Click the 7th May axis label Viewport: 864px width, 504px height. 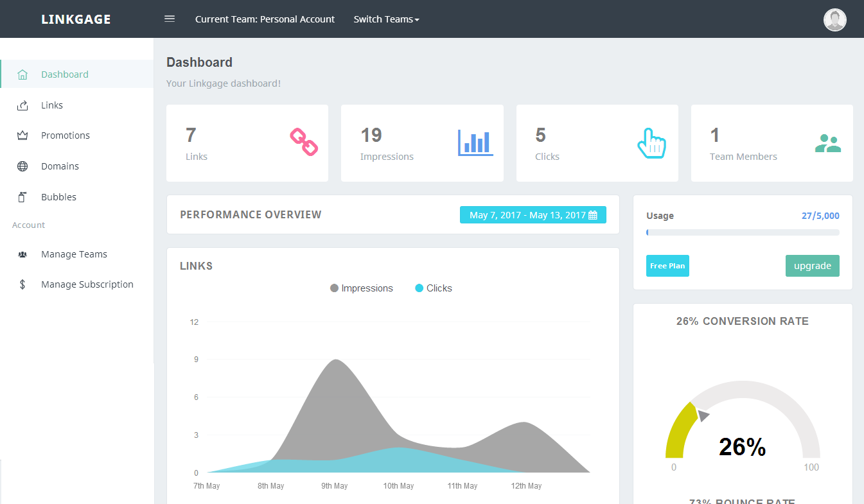pos(206,486)
